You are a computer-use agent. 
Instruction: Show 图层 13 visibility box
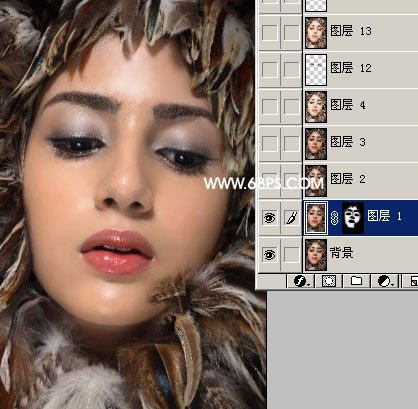coord(269,33)
